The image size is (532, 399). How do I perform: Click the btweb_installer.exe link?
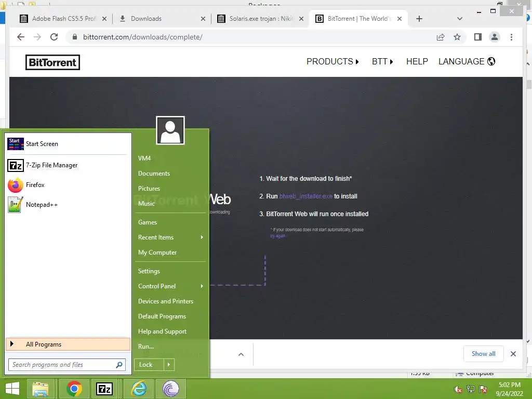[x=305, y=196]
